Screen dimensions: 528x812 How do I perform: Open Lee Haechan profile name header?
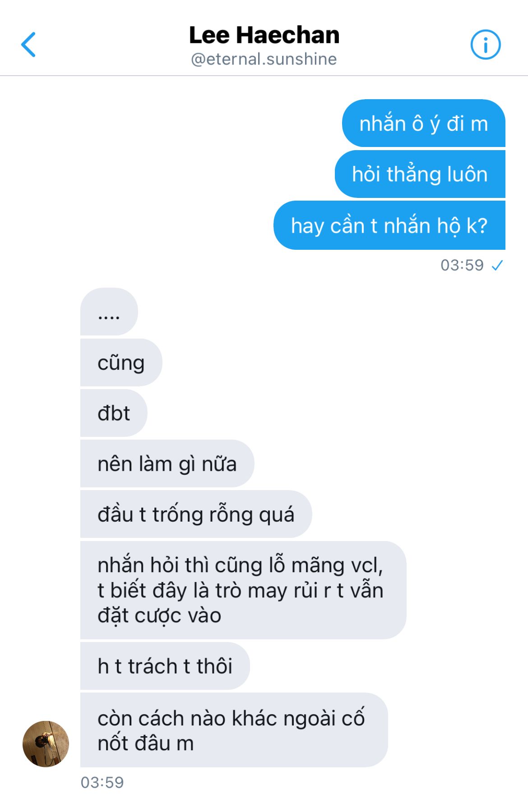click(264, 35)
